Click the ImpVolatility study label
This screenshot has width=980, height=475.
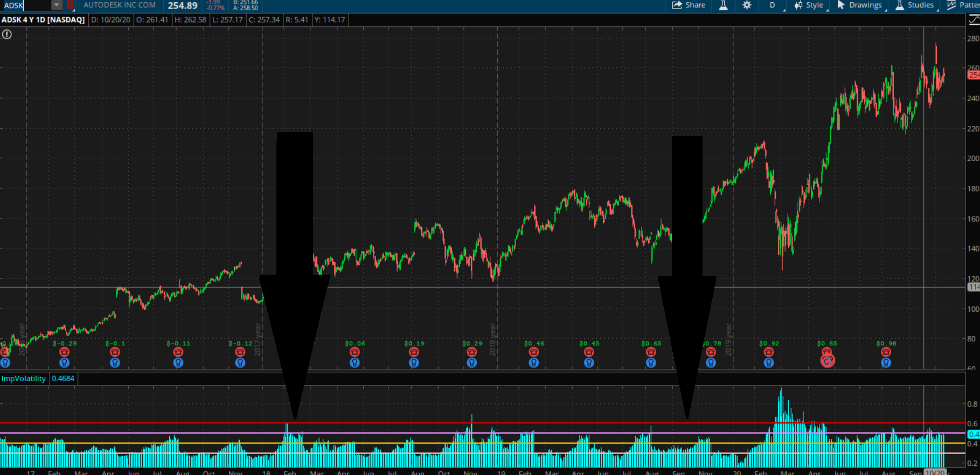click(x=24, y=379)
